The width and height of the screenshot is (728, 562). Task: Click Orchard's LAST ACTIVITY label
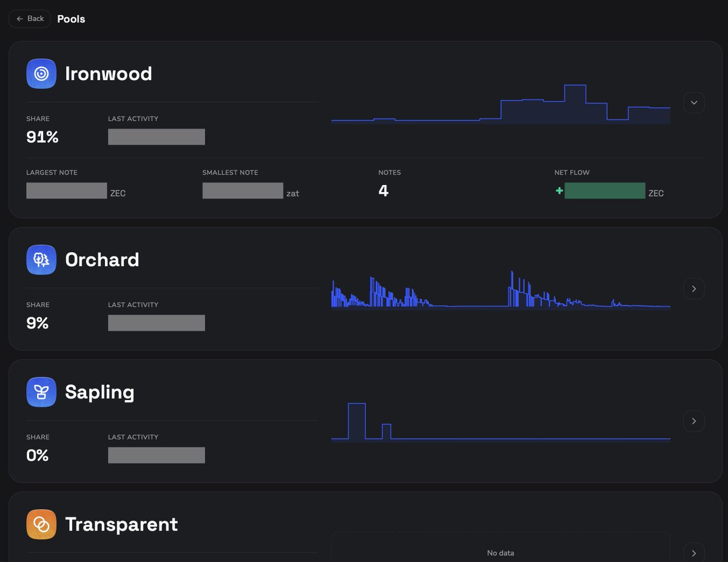pyautogui.click(x=133, y=305)
